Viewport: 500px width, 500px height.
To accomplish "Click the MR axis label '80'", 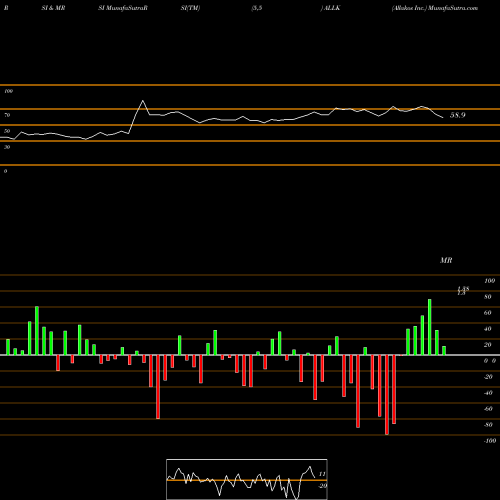I will pos(488,297).
